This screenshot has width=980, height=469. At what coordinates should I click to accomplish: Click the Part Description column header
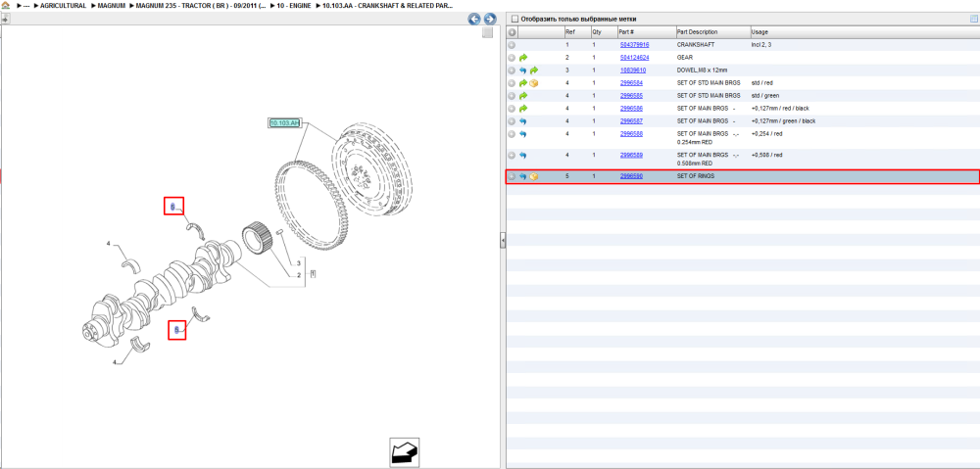(x=712, y=32)
